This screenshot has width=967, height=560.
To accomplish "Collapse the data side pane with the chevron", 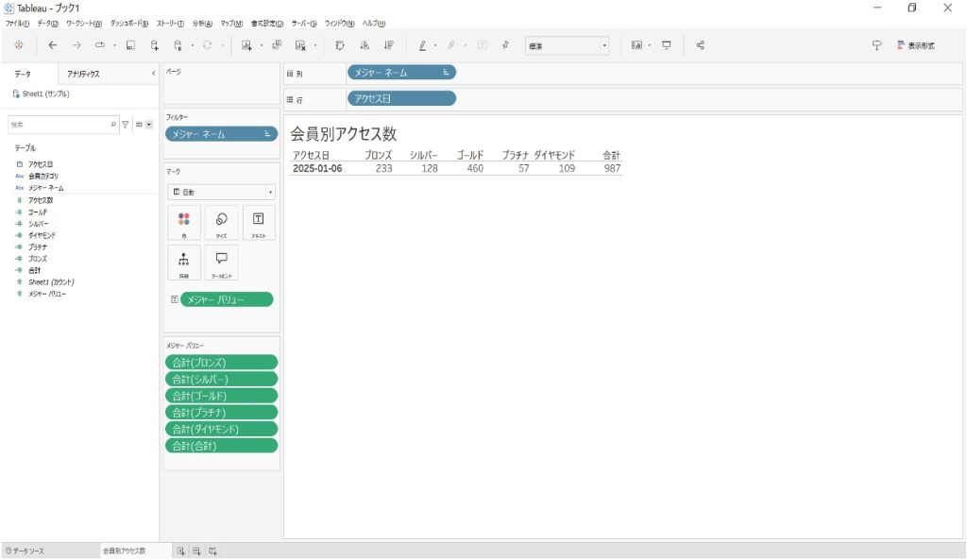I will 153,74.
